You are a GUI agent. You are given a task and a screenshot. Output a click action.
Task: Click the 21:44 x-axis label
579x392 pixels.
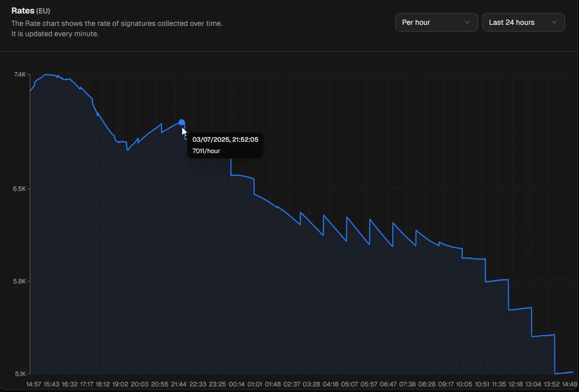click(179, 384)
